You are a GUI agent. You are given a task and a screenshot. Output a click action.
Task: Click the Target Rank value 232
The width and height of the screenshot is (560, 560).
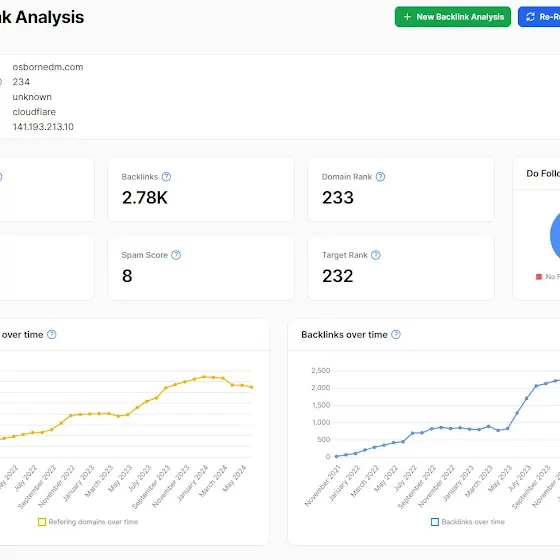point(338,276)
